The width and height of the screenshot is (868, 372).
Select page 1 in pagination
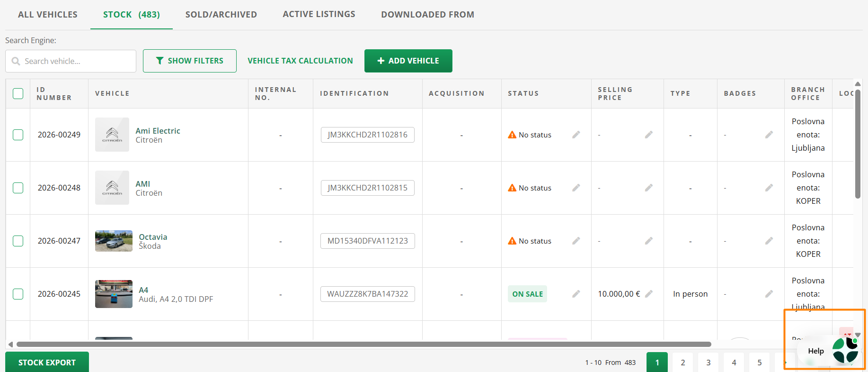657,362
